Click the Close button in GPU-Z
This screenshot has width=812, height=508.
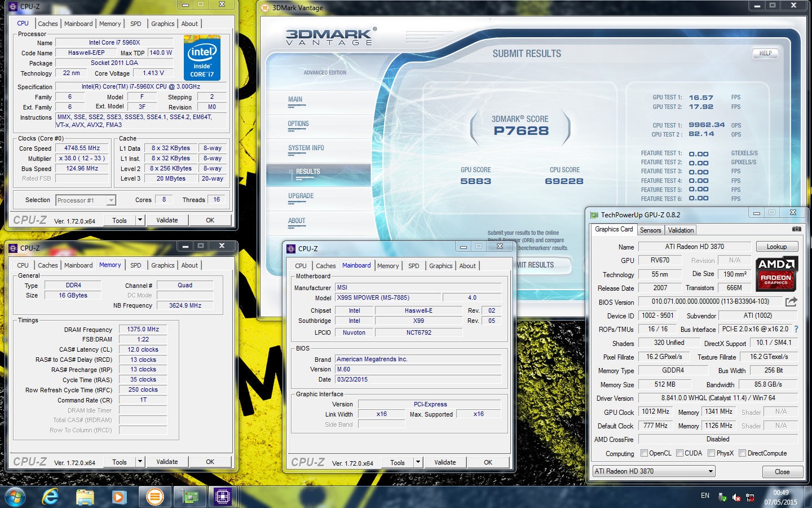pos(782,472)
